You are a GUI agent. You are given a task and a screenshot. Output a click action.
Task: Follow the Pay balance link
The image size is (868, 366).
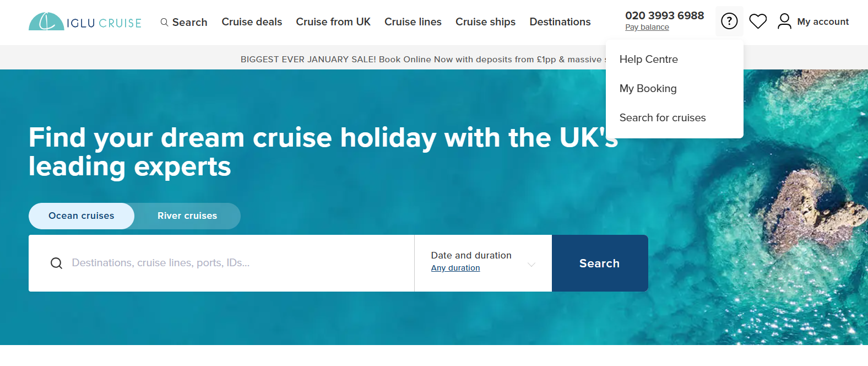coord(647,28)
